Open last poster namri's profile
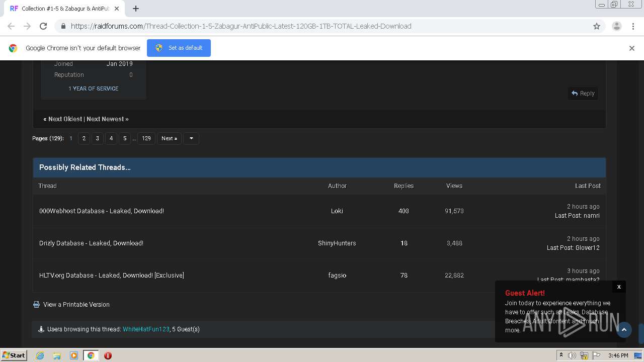 pyautogui.click(x=592, y=216)
